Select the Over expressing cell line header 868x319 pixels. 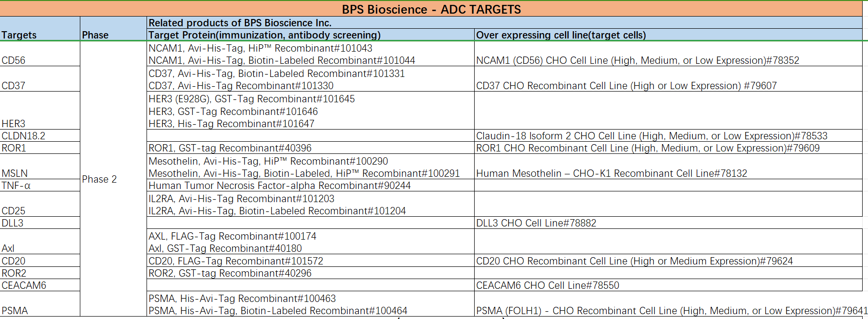(561, 35)
